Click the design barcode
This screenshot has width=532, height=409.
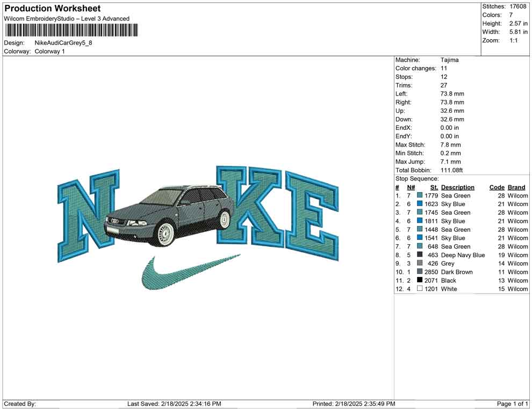pyautogui.click(x=71, y=31)
